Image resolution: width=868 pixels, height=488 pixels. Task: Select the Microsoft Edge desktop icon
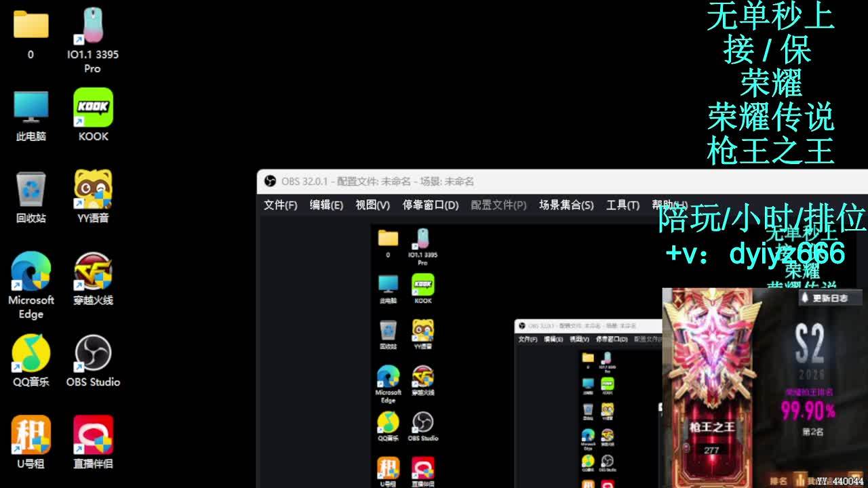(31, 272)
